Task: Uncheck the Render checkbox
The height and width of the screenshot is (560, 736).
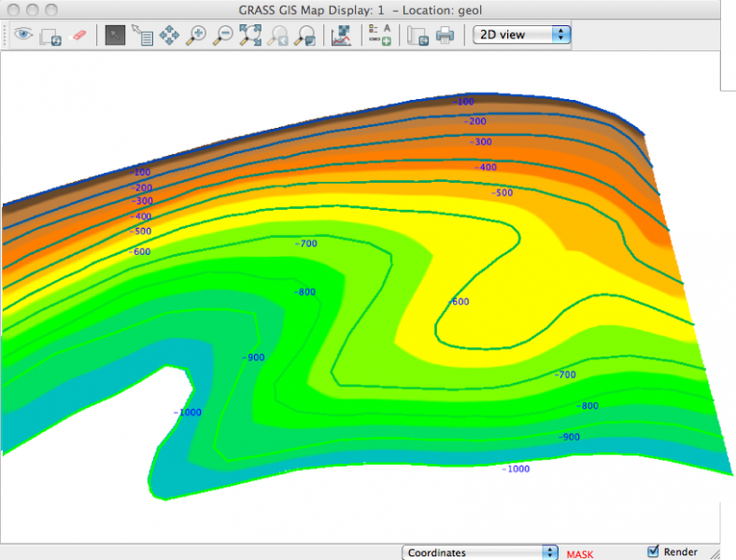Action: pyautogui.click(x=654, y=552)
